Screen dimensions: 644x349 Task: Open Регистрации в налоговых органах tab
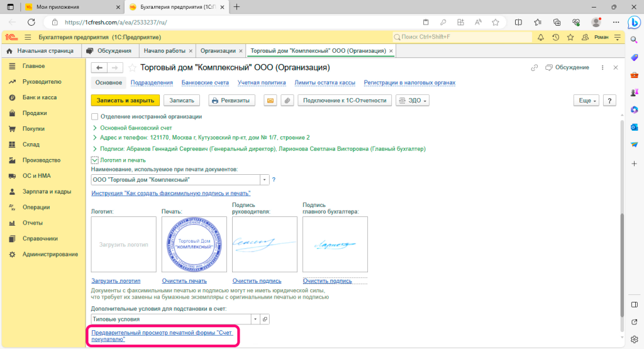409,83
